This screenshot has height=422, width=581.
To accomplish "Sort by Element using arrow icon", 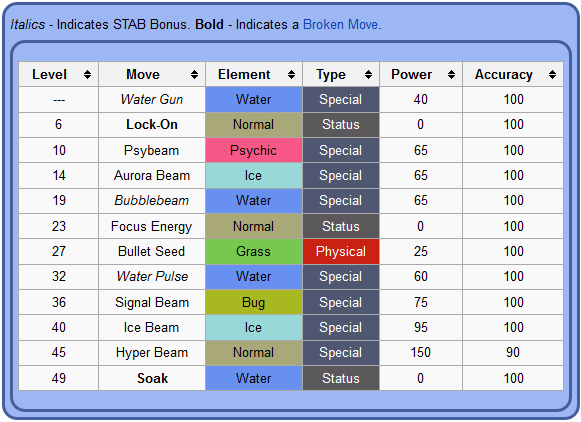I will (291, 74).
